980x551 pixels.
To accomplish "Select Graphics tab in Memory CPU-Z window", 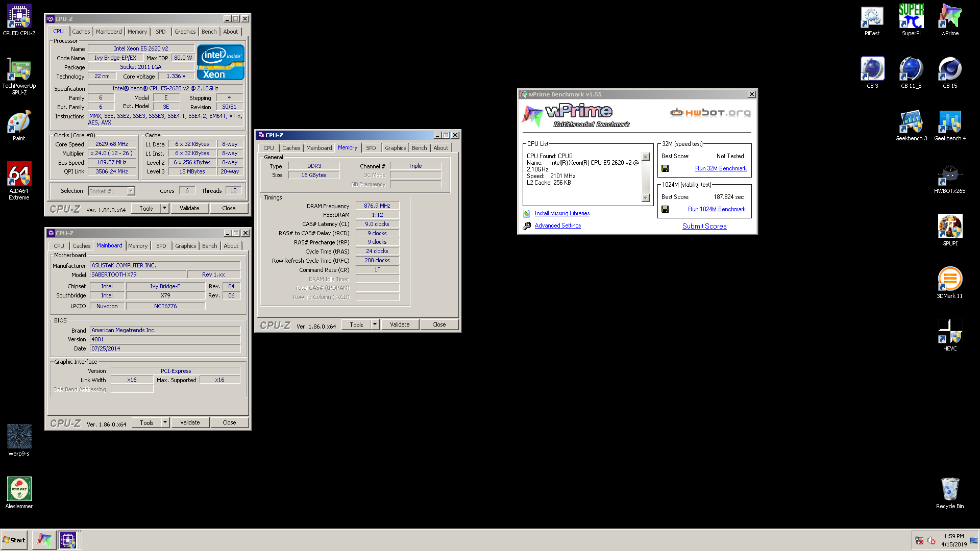I will coord(395,148).
